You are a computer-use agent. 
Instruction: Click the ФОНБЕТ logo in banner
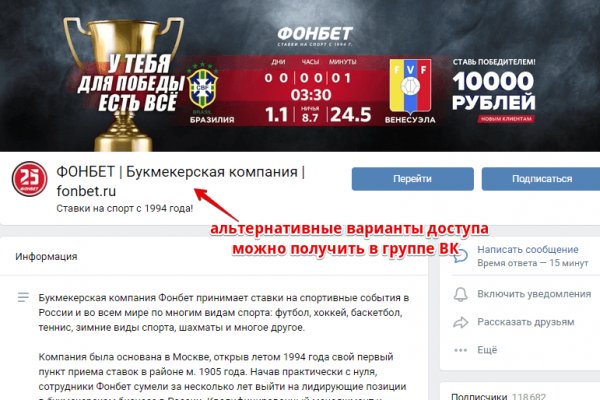point(315,36)
